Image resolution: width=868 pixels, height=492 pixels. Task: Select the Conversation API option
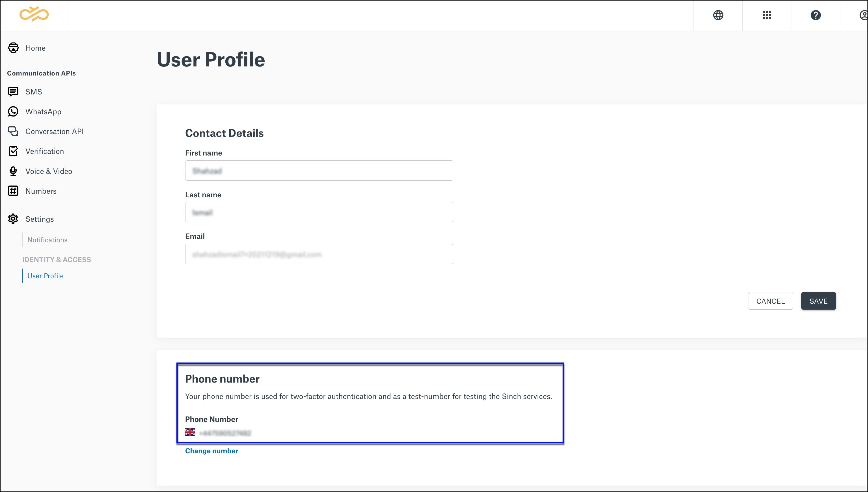pos(54,131)
